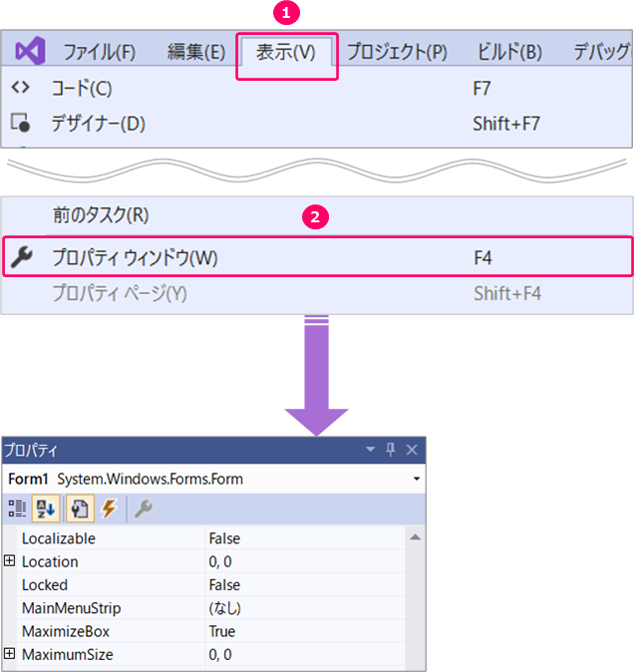Close the プロパティ panel

[412, 450]
